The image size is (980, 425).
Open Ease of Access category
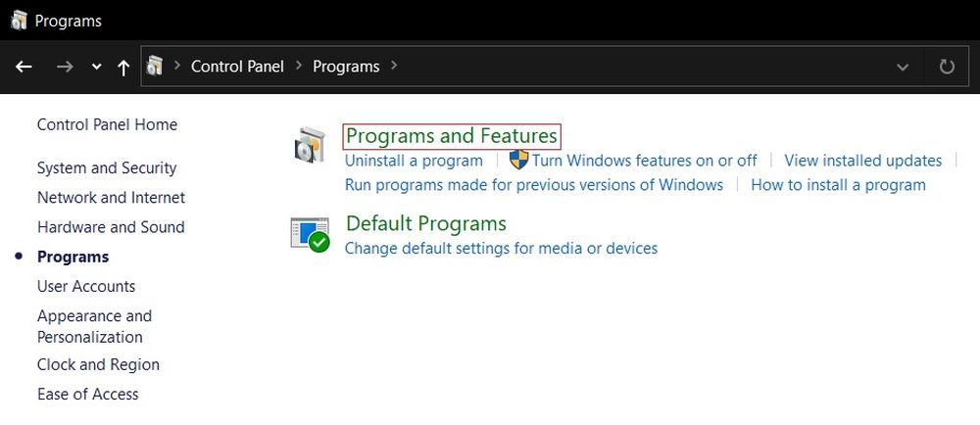point(87,395)
